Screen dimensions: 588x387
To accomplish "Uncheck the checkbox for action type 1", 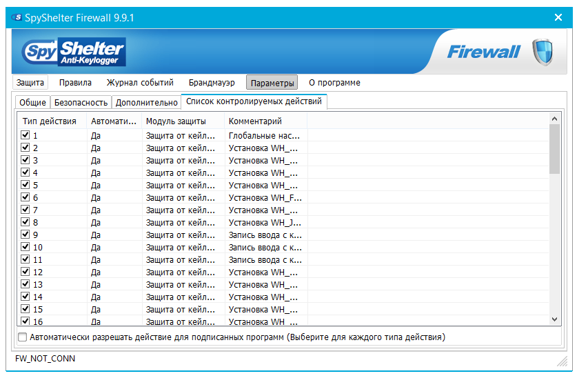I will pyautogui.click(x=25, y=135).
